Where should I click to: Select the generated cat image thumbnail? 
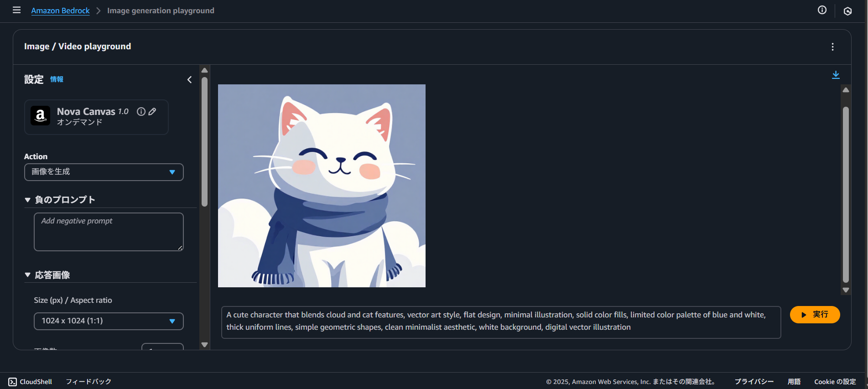(x=322, y=186)
